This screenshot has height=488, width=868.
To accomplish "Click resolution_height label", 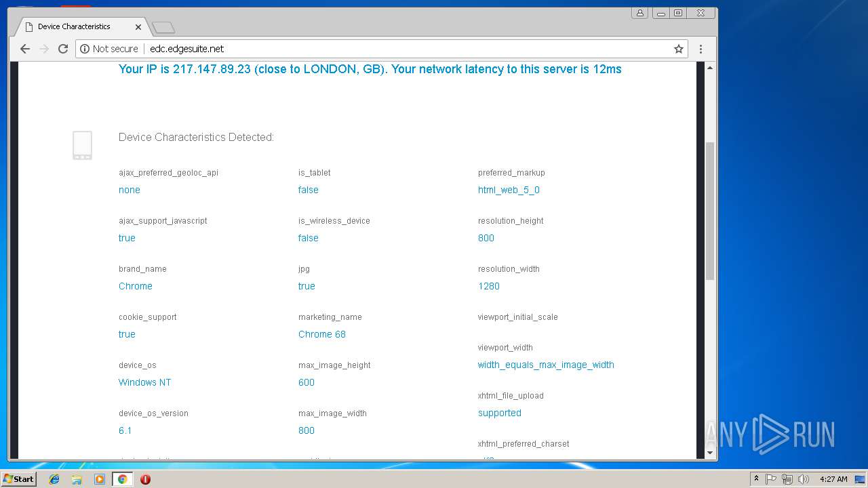I will [511, 221].
